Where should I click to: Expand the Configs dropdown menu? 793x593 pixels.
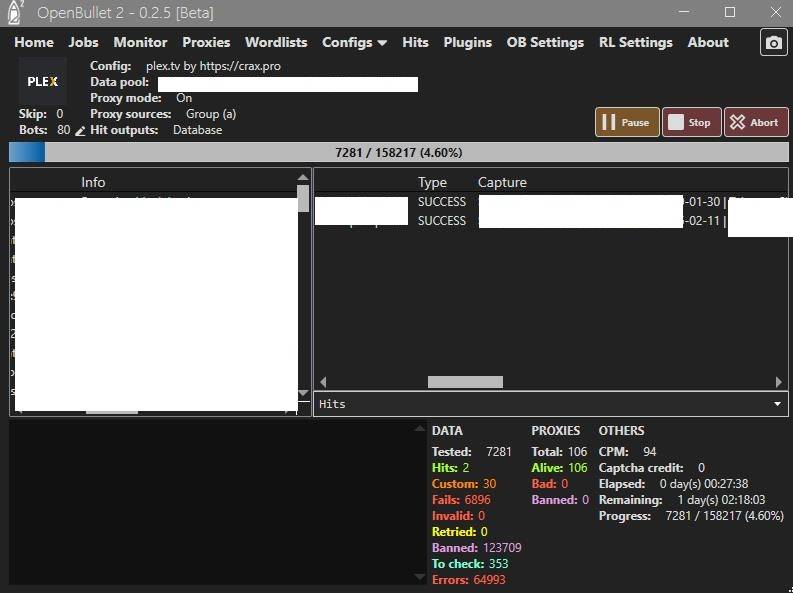355,42
